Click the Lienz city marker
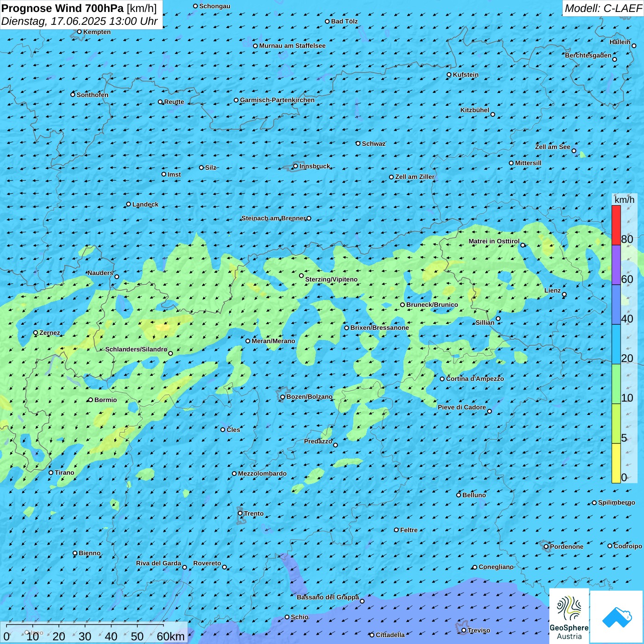The width and height of the screenshot is (644, 644). click(x=564, y=294)
